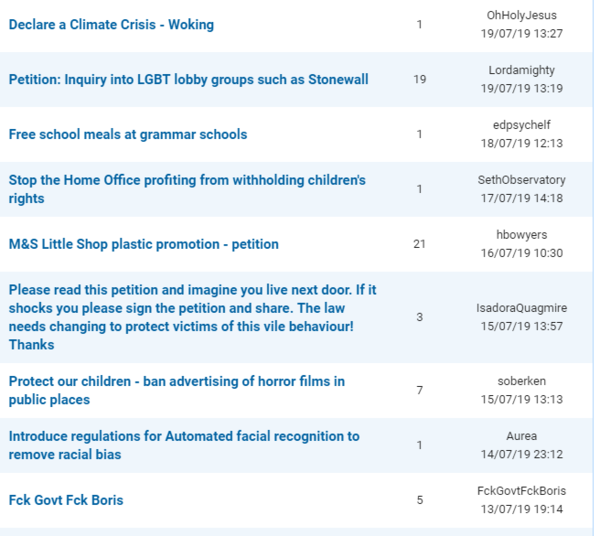Viewport: 600px width, 536px height.
Task: Open the Stop the Home Office profiting thread
Action: click(x=187, y=189)
